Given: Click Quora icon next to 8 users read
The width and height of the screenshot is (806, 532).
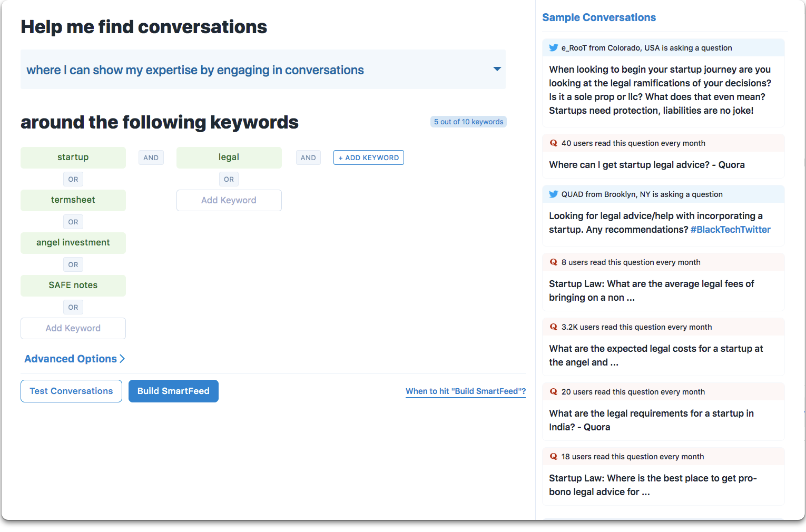Looking at the screenshot, I should point(554,262).
